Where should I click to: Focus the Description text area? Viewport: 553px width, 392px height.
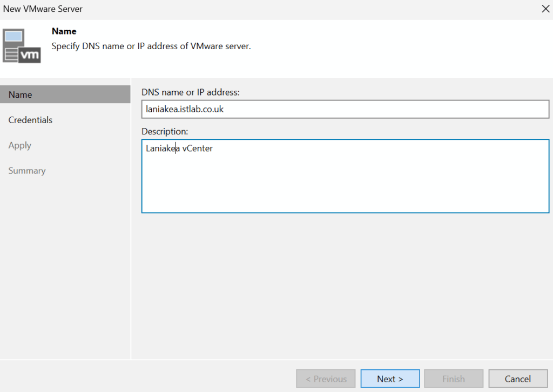(345, 176)
